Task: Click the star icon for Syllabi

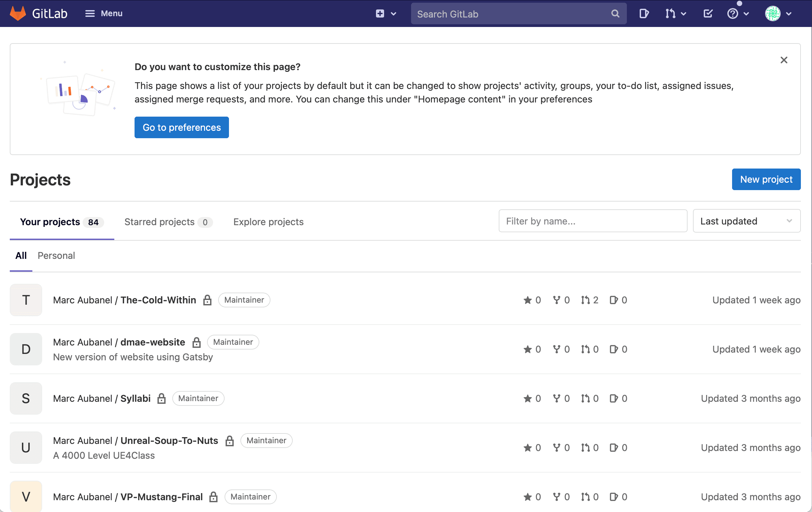Action: pos(528,398)
